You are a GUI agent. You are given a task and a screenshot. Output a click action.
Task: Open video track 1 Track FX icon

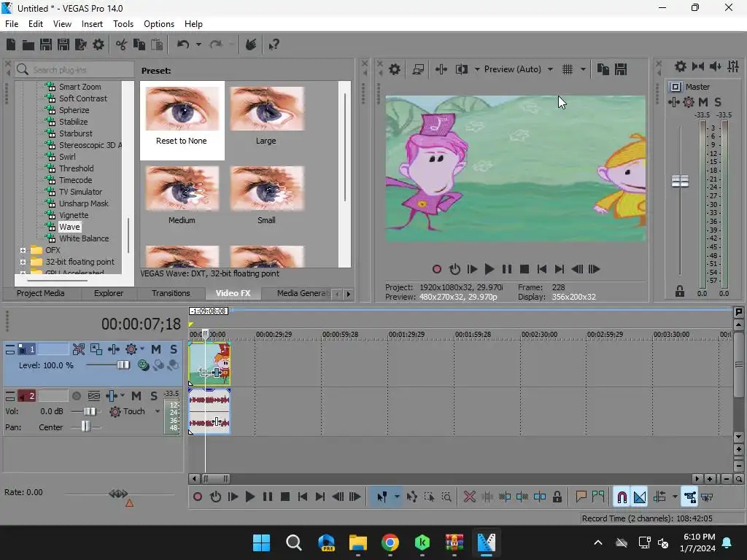pyautogui.click(x=114, y=349)
